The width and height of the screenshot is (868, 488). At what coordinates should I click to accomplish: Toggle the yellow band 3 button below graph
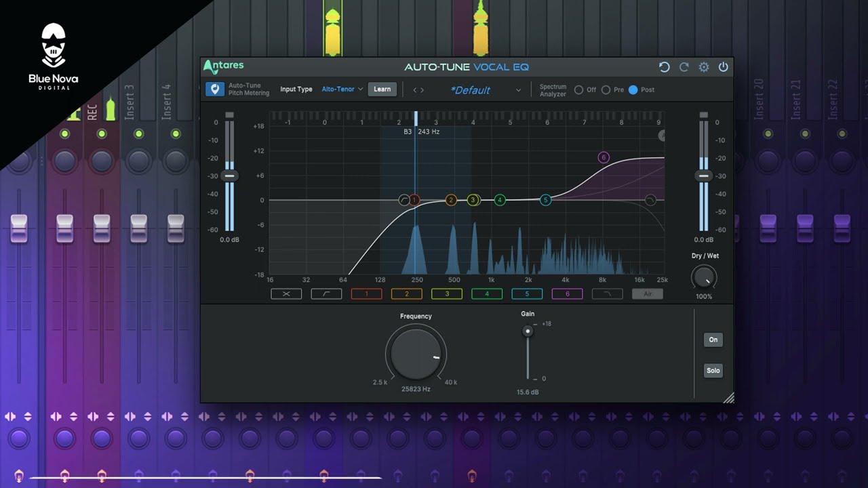tap(447, 294)
